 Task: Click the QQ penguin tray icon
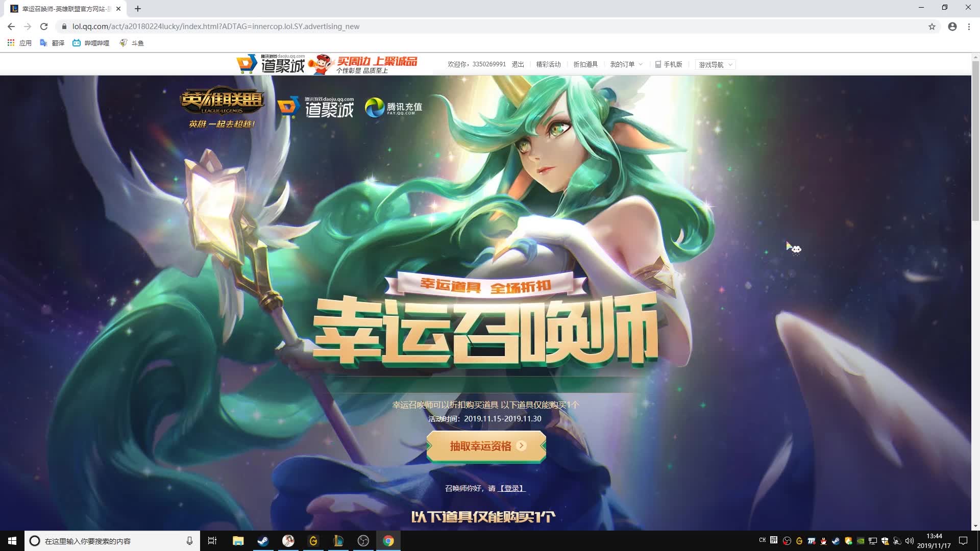(824, 541)
